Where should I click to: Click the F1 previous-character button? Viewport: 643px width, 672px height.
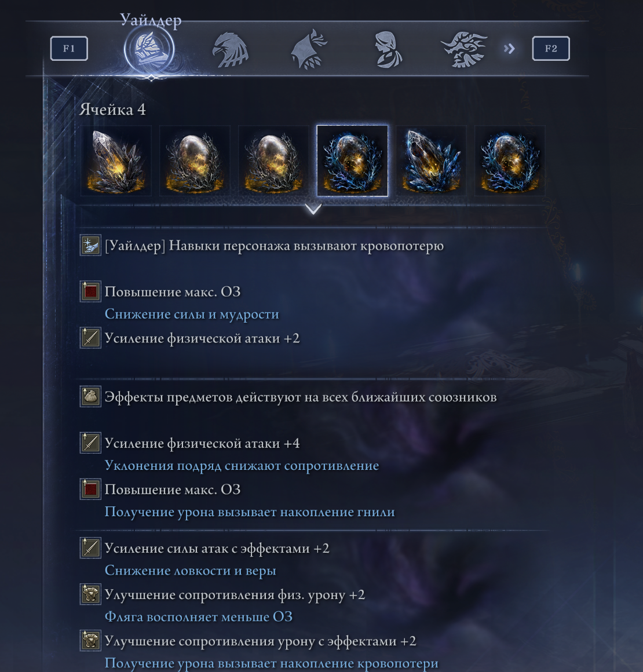(x=69, y=49)
